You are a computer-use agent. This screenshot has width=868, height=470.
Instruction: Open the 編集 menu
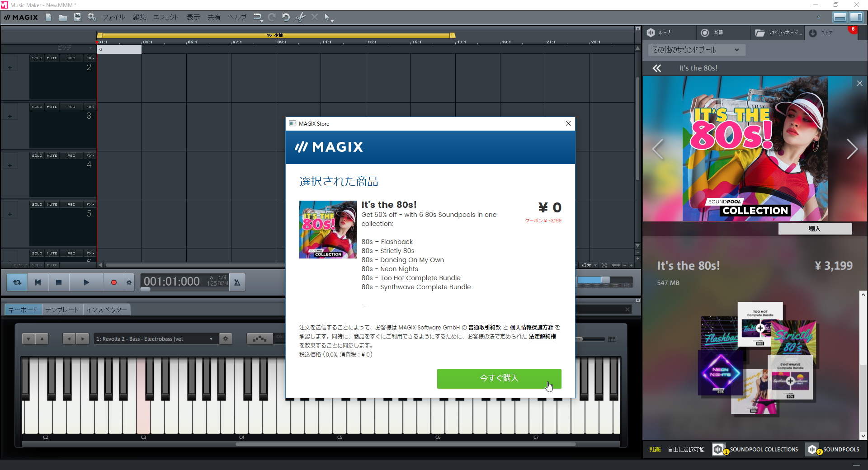pos(139,17)
